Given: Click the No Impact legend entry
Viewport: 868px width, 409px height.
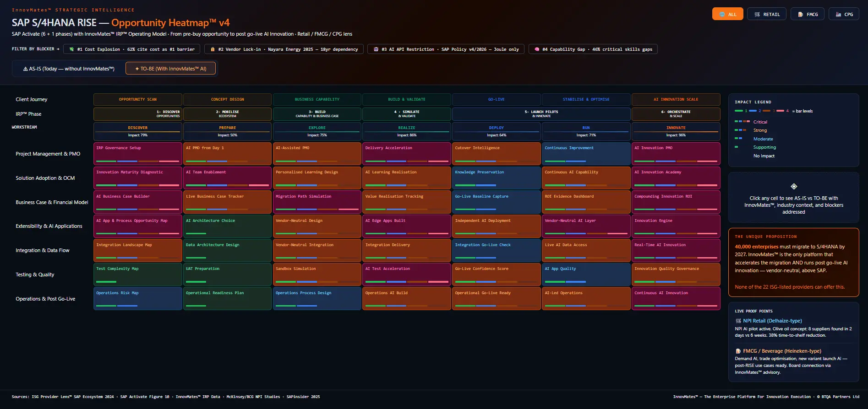Looking at the screenshot, I should tap(764, 156).
